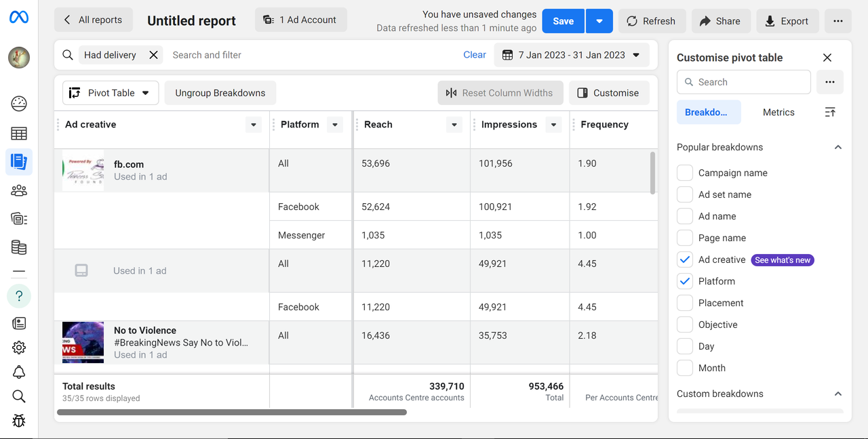This screenshot has width=868, height=439.
Task: Open the Notifications bell
Action: [x=19, y=372]
